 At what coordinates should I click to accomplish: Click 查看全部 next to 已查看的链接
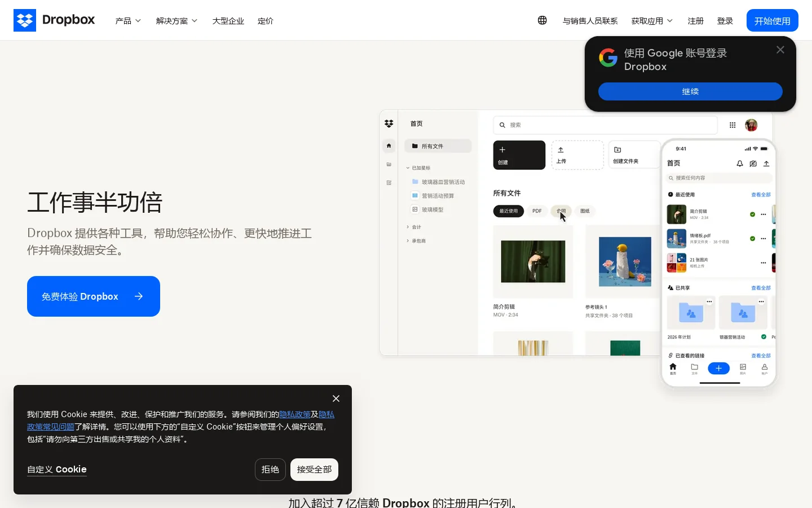761,356
